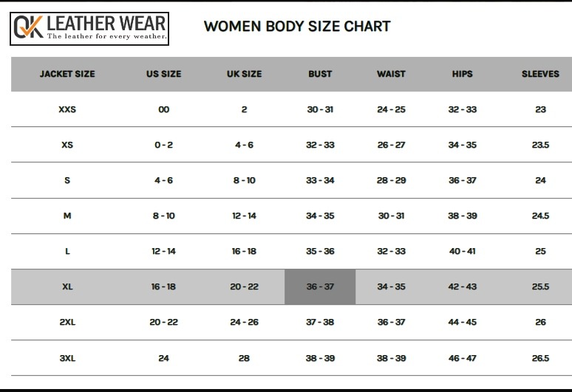Screen dimensions: 572x392
Task: Select the Jacket Size column header
Action: tap(67, 74)
